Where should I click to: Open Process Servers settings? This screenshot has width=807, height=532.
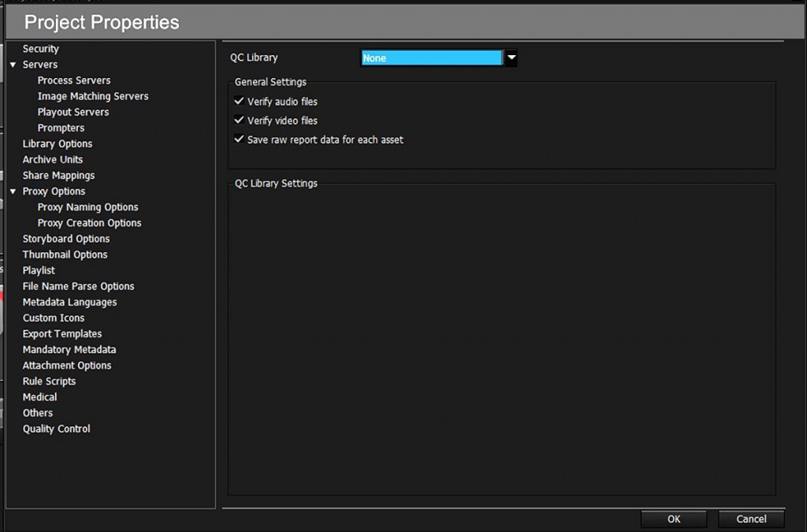pos(73,80)
